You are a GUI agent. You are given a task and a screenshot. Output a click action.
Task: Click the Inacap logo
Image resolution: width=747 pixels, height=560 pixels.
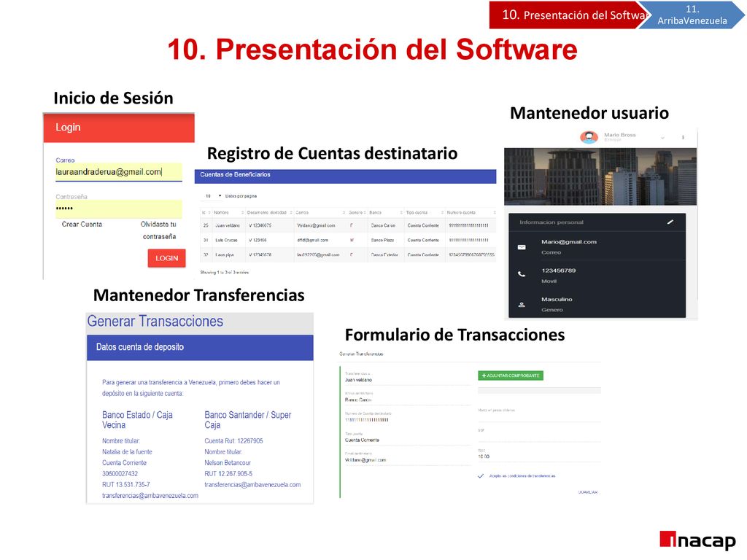coord(697,541)
